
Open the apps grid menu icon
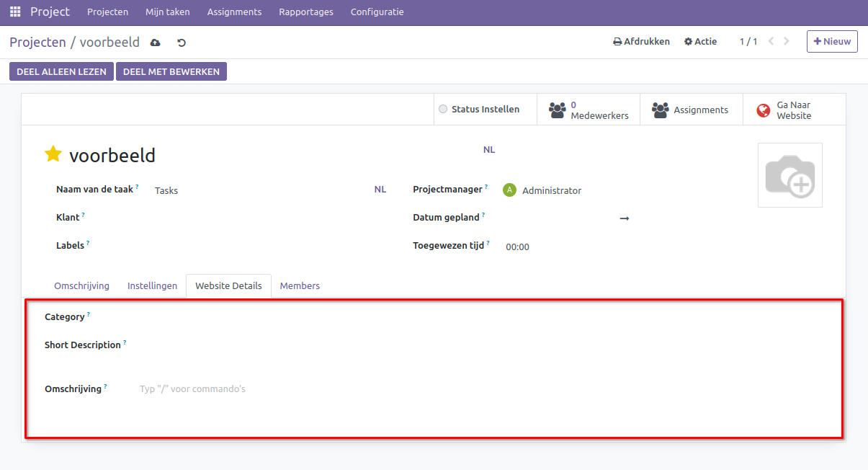[15, 12]
